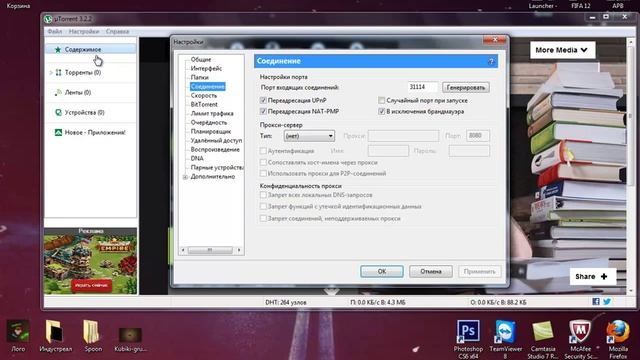Click the Share button

pyautogui.click(x=592, y=276)
